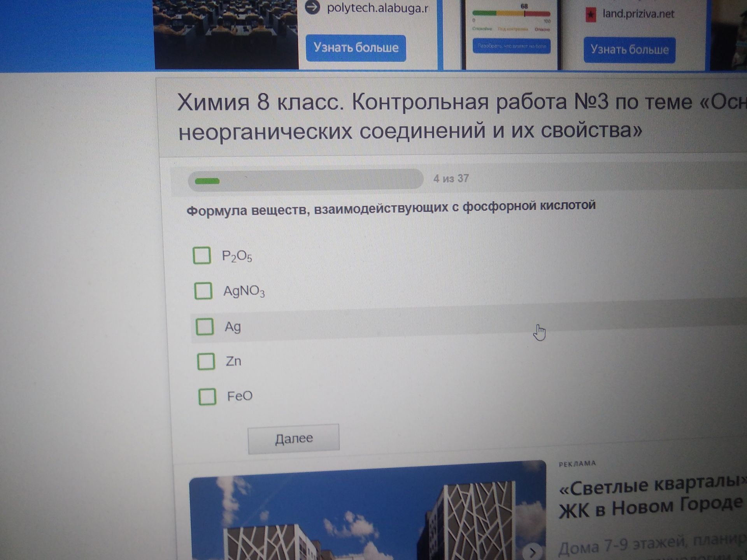Screen dimensions: 747x560
Task: Click the quiz progress bar
Action: 305,180
